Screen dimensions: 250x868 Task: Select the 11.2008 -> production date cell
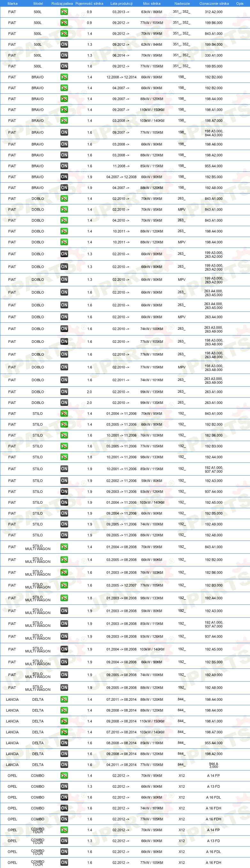point(121,166)
